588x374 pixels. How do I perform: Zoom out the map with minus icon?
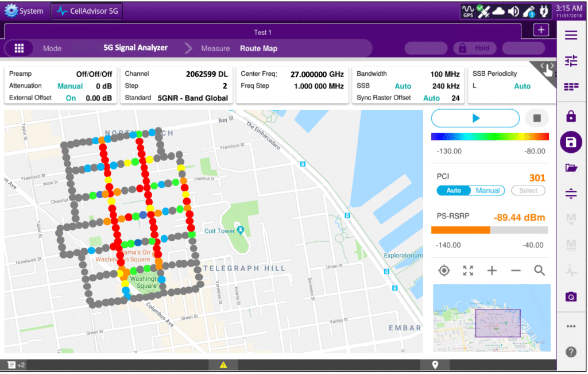point(516,271)
